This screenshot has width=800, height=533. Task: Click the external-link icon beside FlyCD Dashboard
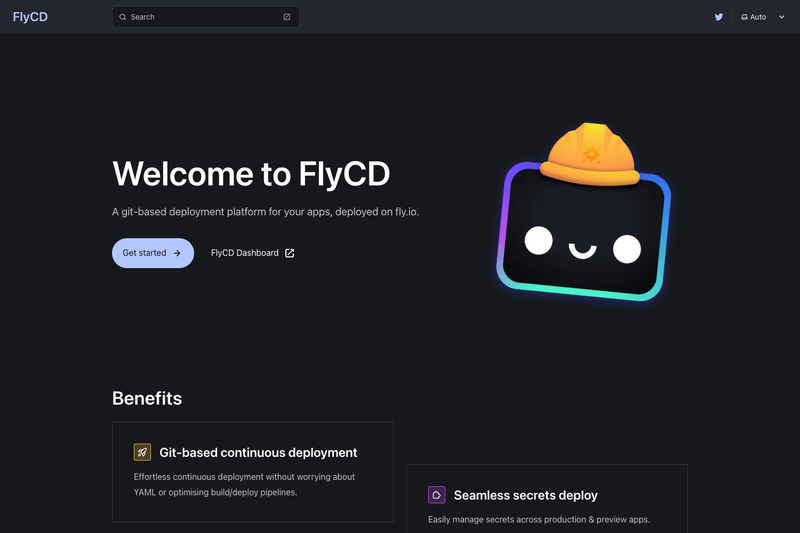tap(289, 253)
